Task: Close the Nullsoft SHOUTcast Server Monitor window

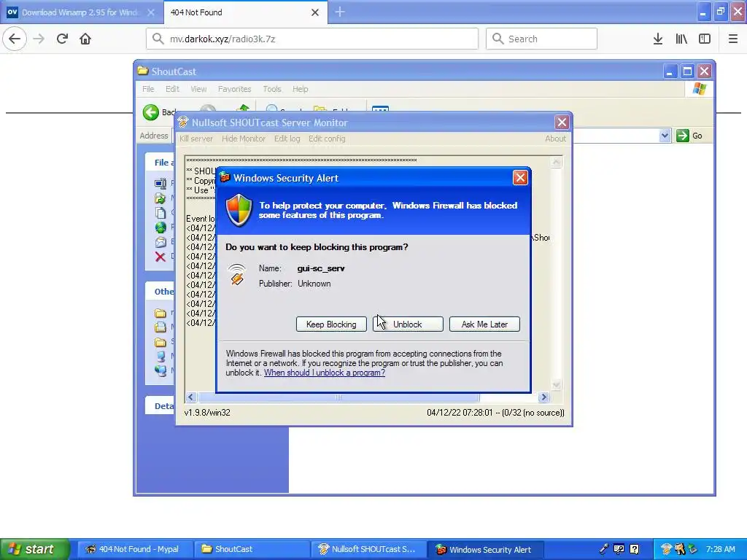Action: 562,122
